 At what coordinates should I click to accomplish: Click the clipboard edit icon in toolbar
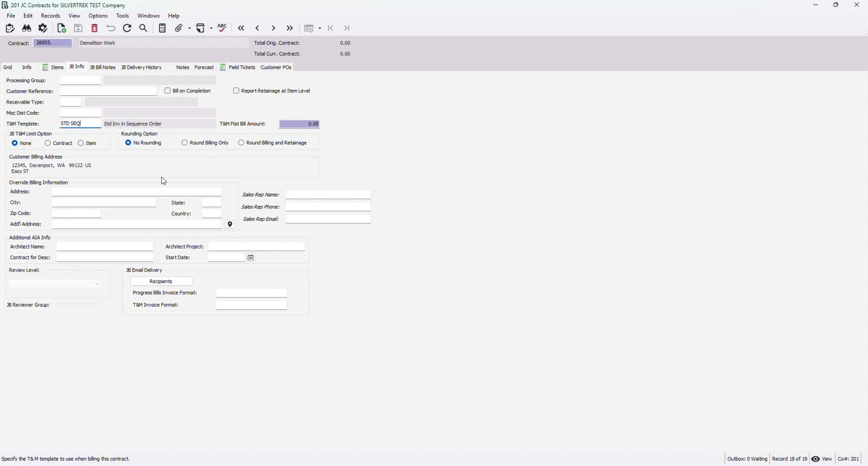tap(10, 28)
